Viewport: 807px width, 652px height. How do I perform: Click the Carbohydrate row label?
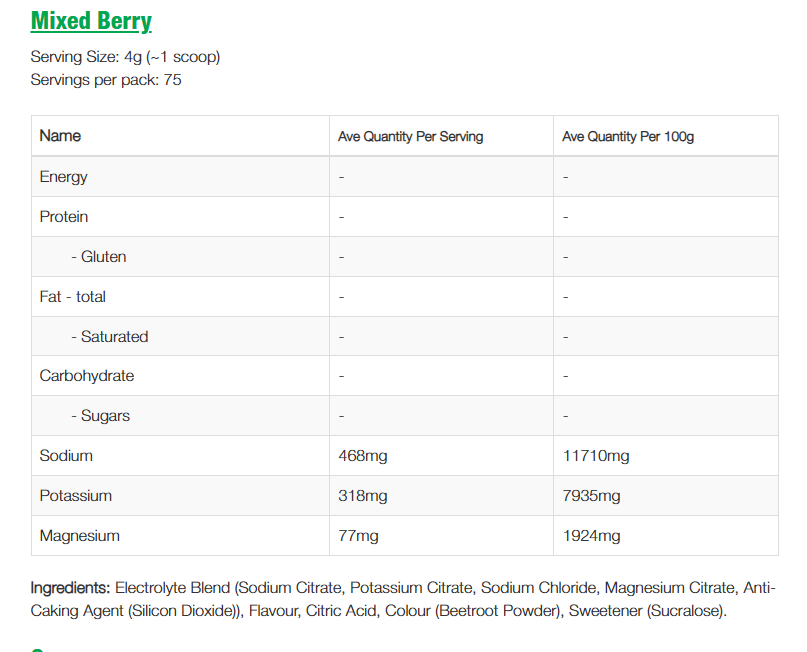tap(87, 376)
